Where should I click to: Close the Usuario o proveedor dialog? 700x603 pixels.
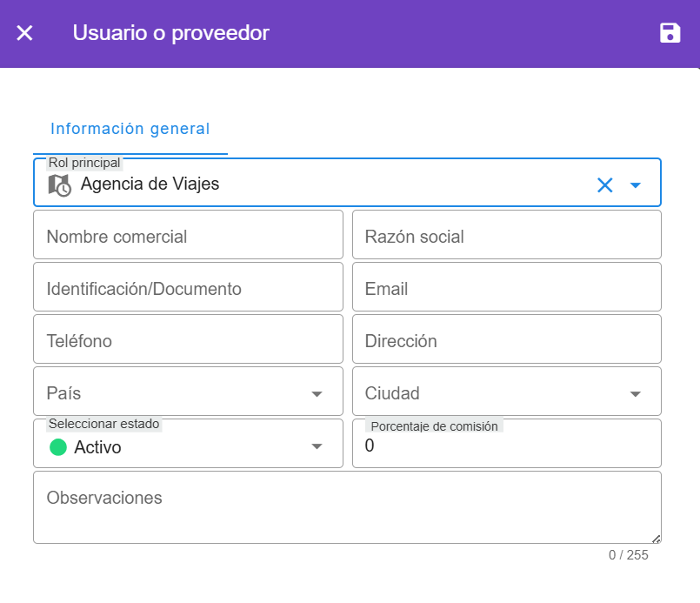pyautogui.click(x=25, y=33)
